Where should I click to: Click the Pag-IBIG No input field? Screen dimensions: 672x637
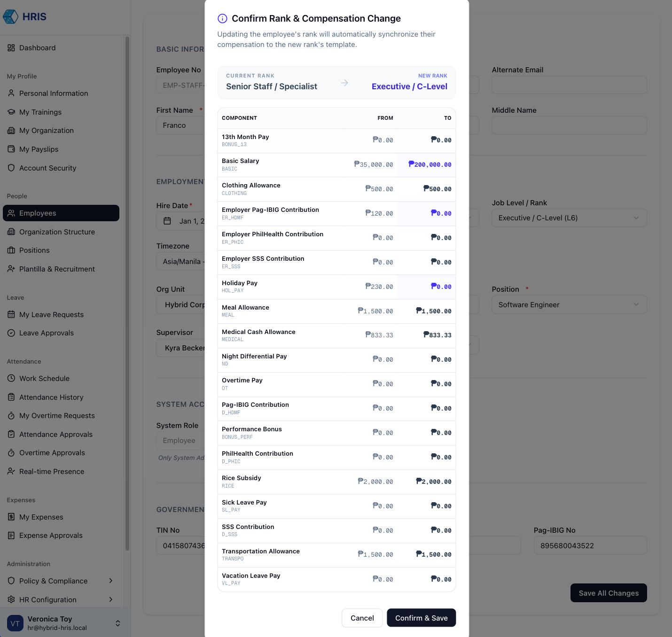[590, 545]
